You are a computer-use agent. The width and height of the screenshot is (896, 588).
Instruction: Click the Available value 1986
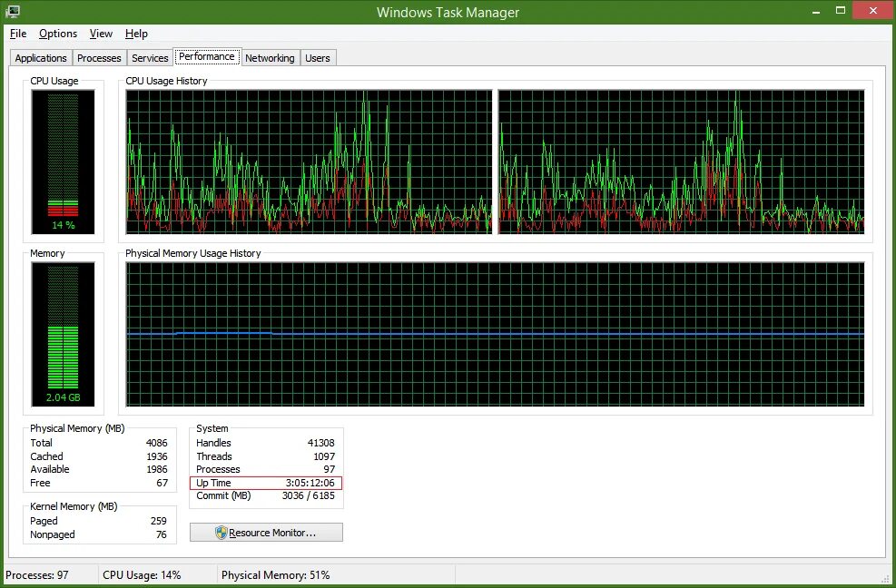pyautogui.click(x=156, y=469)
